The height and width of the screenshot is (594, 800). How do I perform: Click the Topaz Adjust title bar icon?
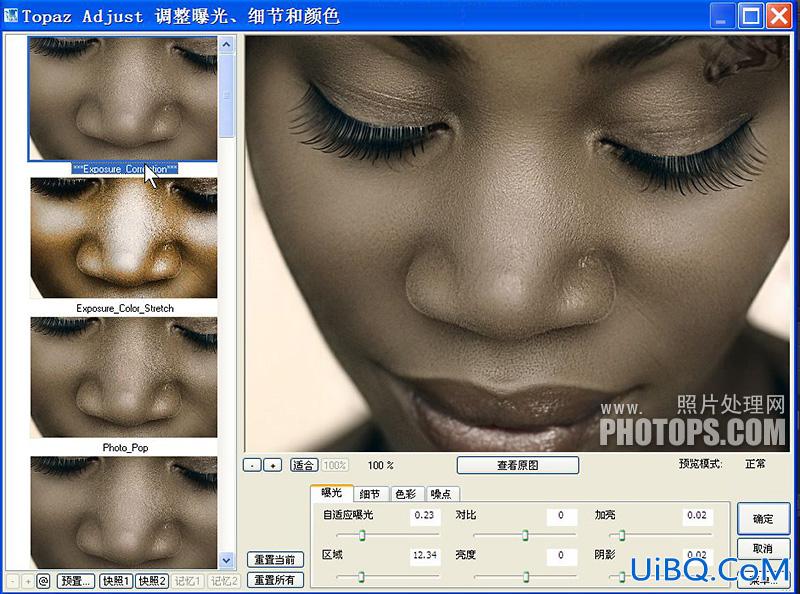point(11,15)
